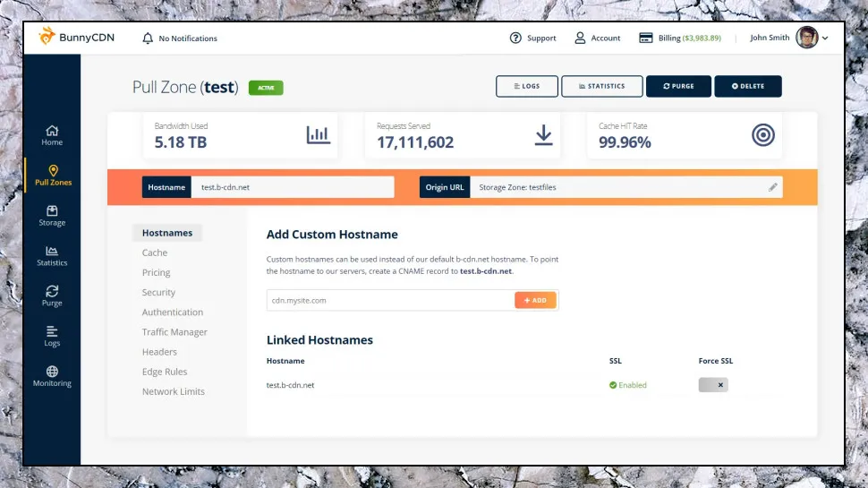Click the Hostname column header in table
This screenshot has width=868, height=488.
(285, 361)
